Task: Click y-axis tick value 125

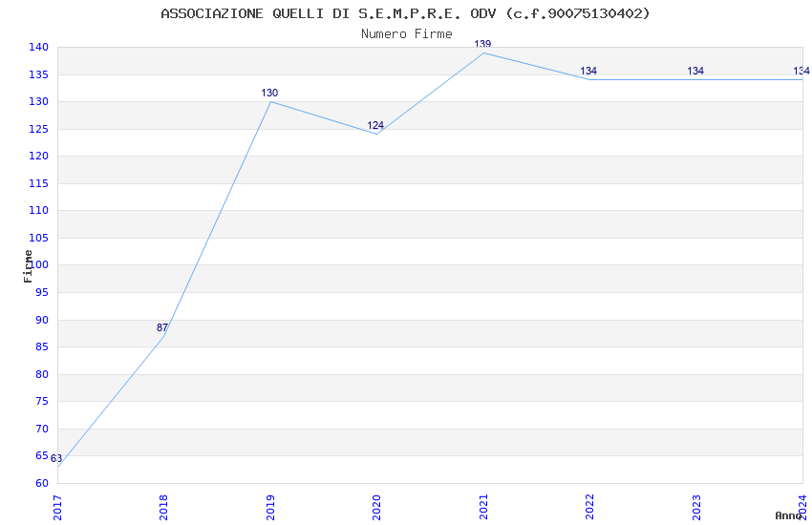Action: coord(39,129)
